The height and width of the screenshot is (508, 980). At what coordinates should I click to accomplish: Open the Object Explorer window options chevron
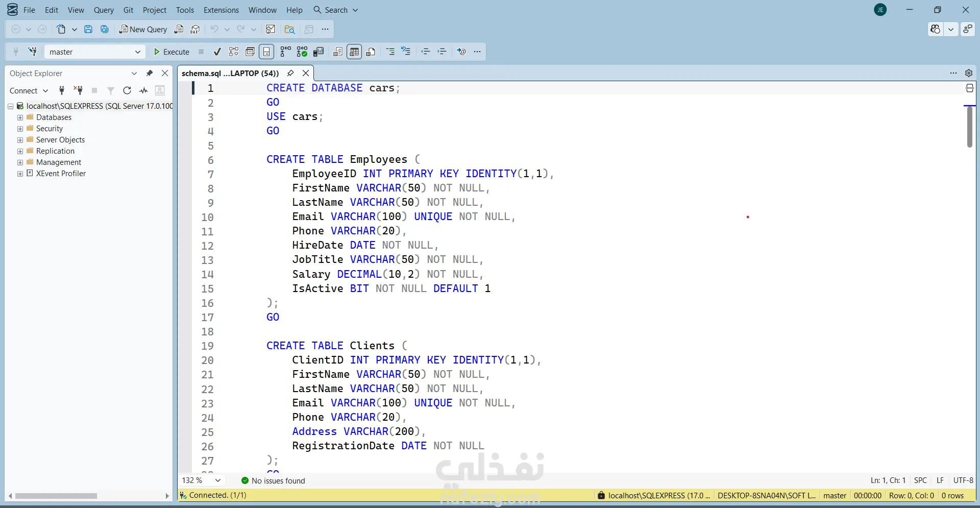tap(134, 73)
